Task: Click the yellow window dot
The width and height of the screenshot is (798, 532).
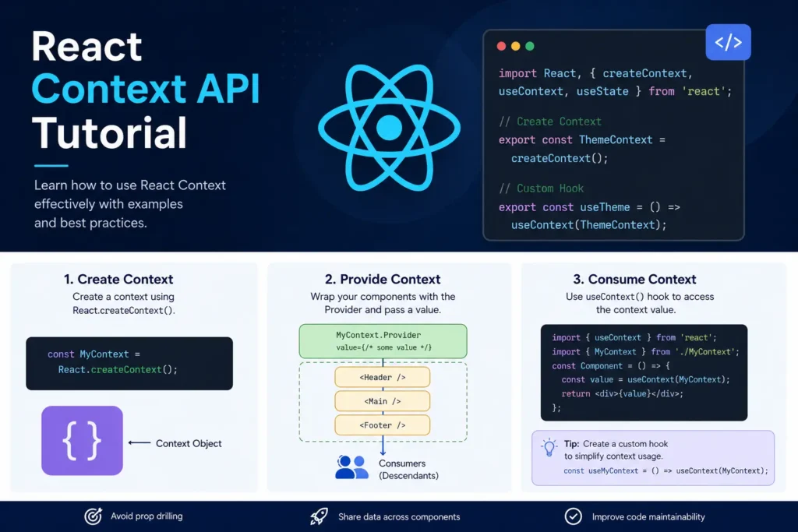Action: (x=516, y=46)
